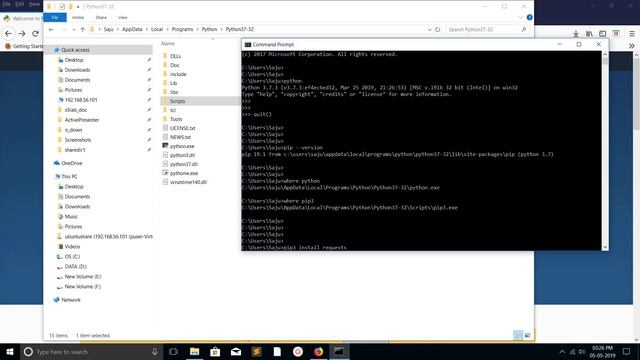Click Firefox's back button
The width and height of the screenshot is (640, 360).
click(9, 33)
